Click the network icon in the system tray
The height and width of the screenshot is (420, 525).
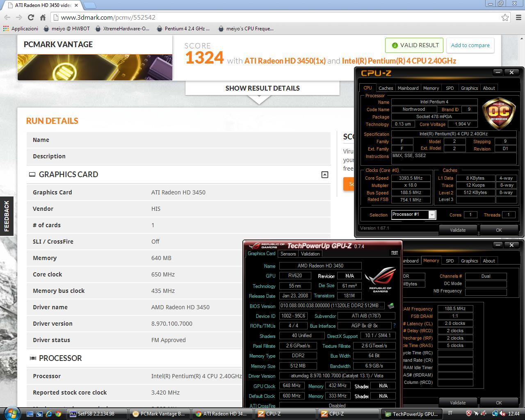[495, 413]
